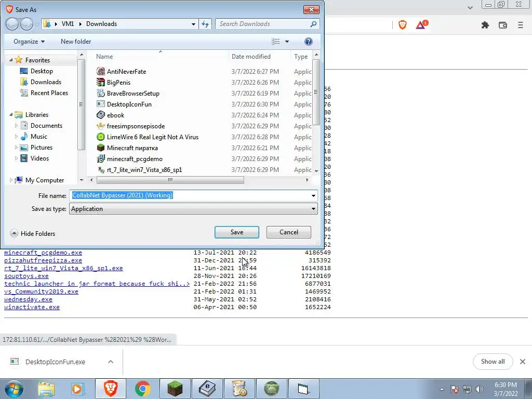Click the Back arrow in Save As dialog
532x399 pixels.
[12, 24]
